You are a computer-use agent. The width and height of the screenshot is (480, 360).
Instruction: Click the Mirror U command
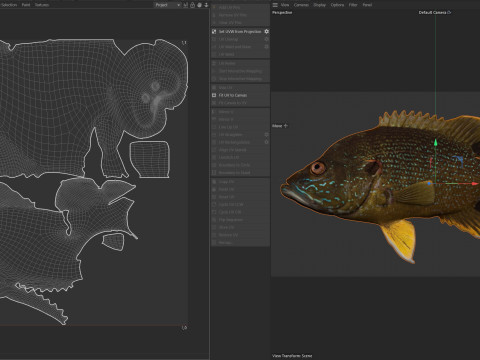pyautogui.click(x=223, y=112)
